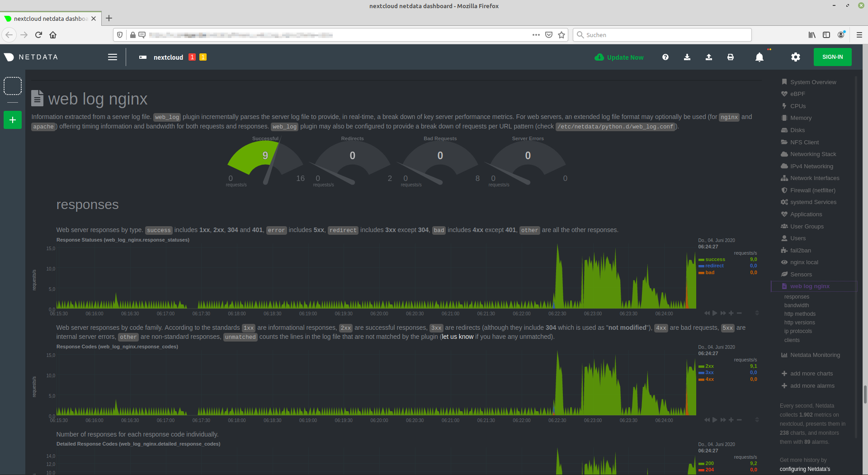Click the Response Codes chart resize handle

tap(757, 420)
